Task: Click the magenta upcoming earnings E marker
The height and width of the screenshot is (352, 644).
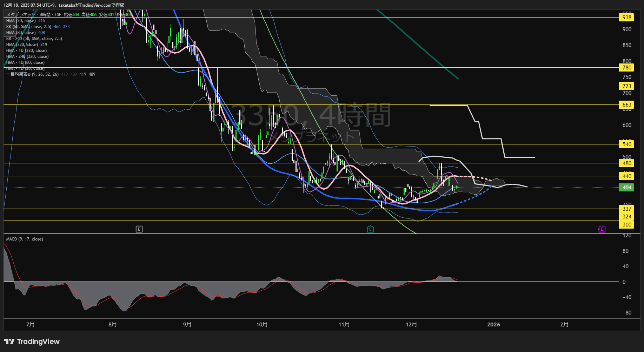Action: click(x=602, y=229)
